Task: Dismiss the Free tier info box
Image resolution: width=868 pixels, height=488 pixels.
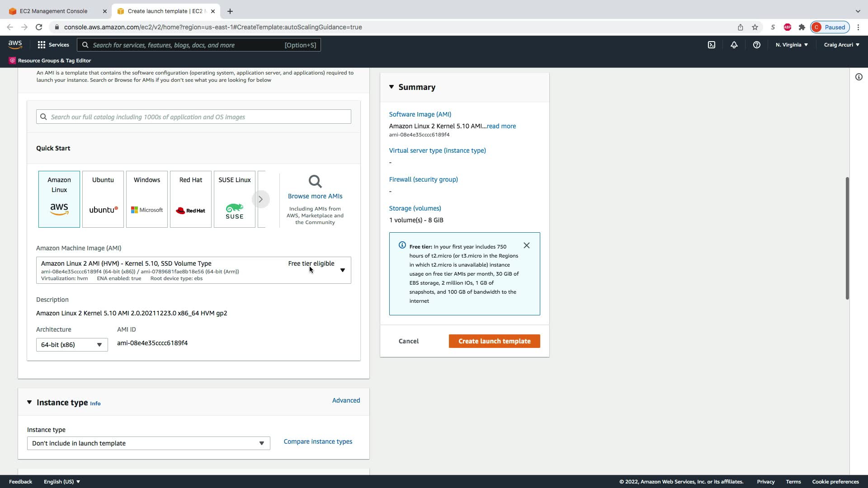Action: (526, 245)
